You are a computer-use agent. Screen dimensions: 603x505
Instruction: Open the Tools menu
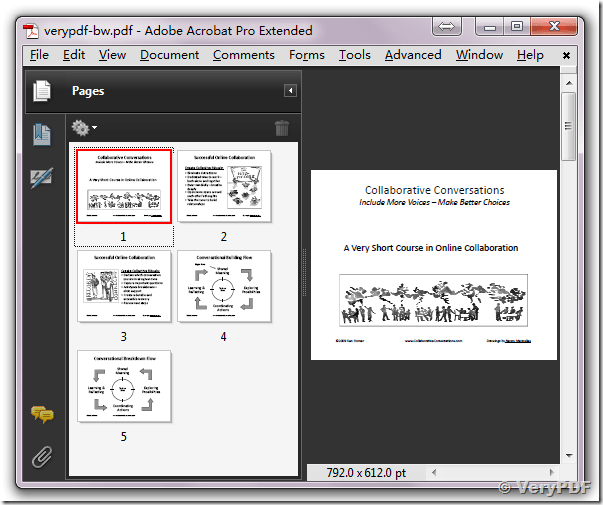(x=355, y=55)
